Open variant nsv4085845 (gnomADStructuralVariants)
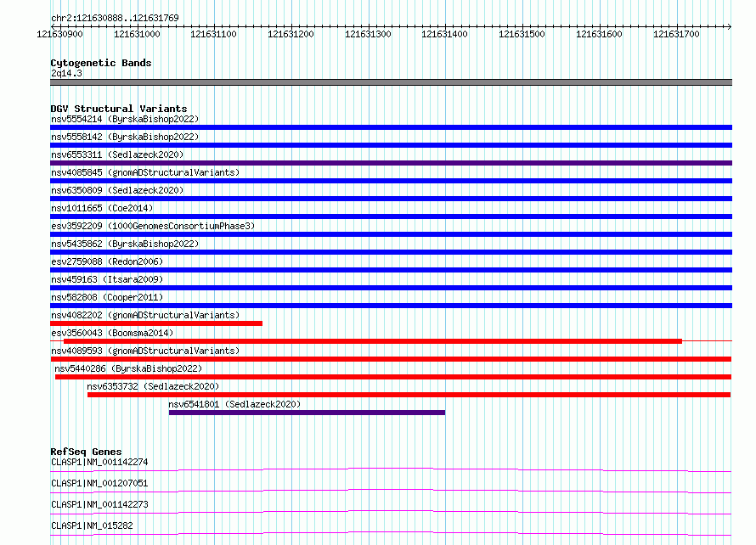 click(x=145, y=172)
